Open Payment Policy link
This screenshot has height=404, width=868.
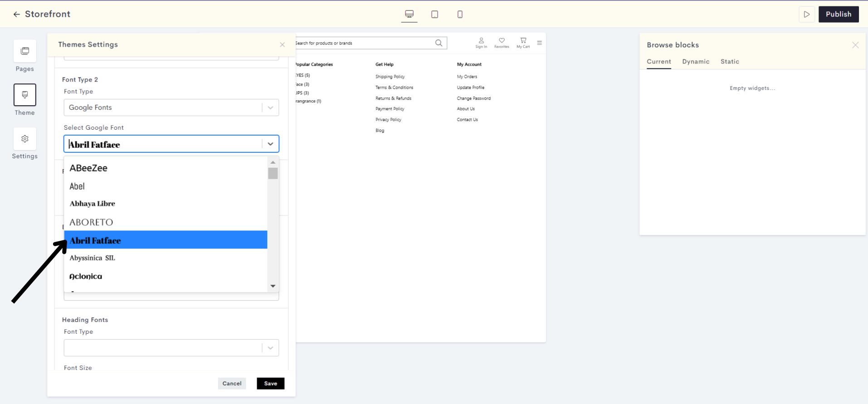click(390, 109)
